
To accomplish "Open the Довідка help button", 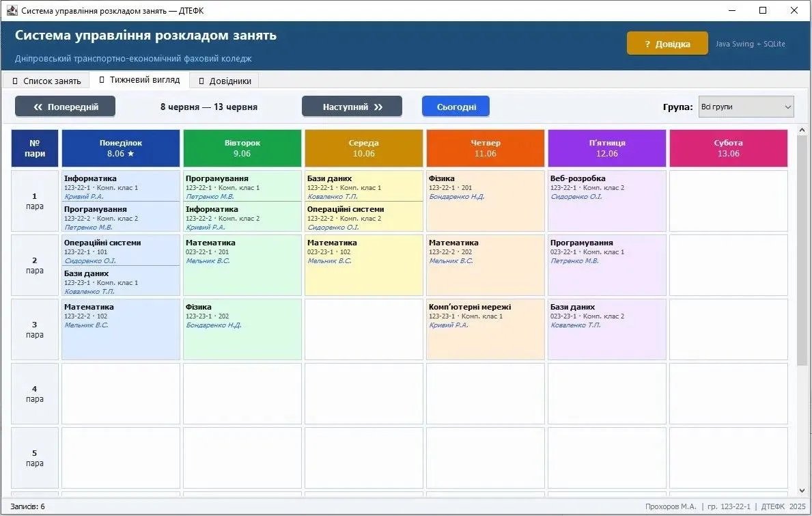I will [x=667, y=44].
